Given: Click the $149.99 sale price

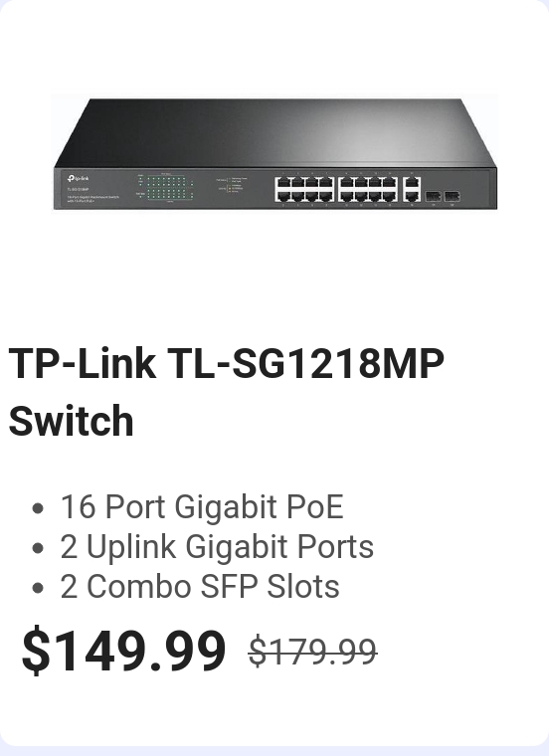Looking at the screenshot, I should pos(123,650).
